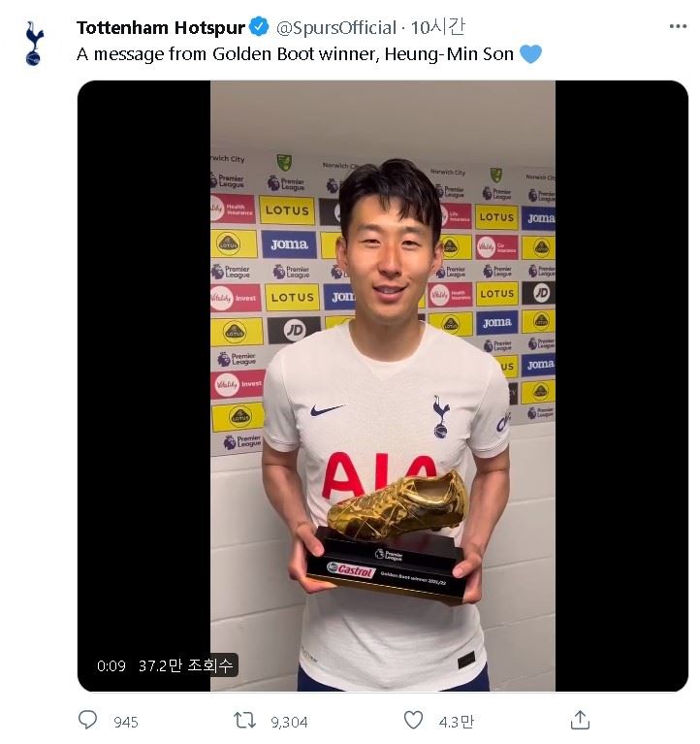The height and width of the screenshot is (744, 700).
Task: Like the tweet with the heart icon
Action: coord(413,721)
